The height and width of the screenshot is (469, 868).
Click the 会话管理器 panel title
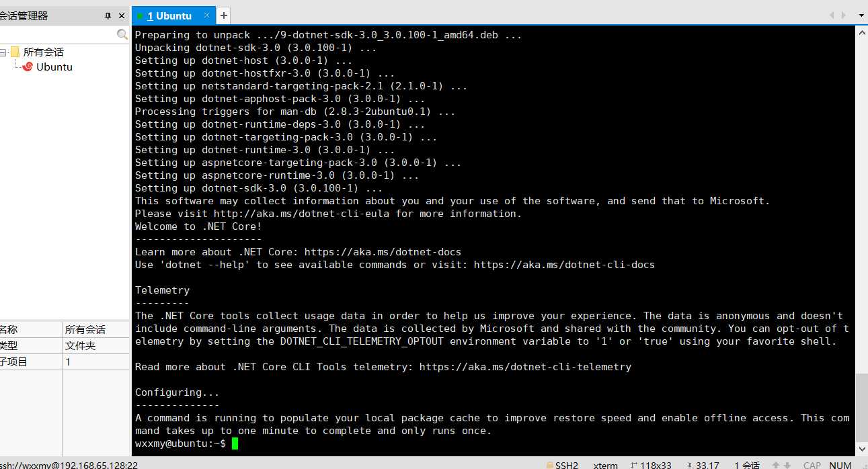tap(24, 15)
